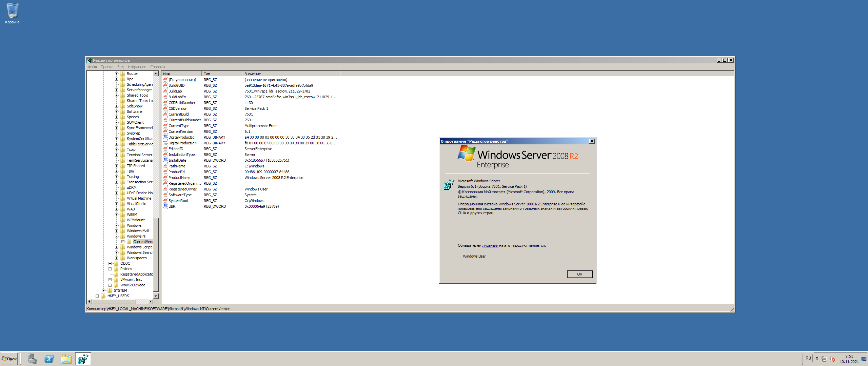Click the InstallDate DWORD value icon
Screen dimensions: 868x366
click(165, 160)
